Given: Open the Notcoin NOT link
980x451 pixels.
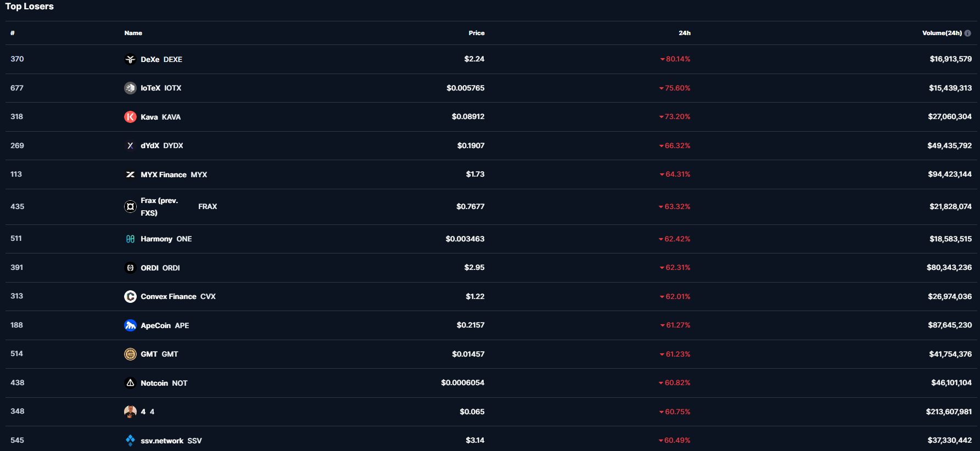Looking at the screenshot, I should point(164,383).
